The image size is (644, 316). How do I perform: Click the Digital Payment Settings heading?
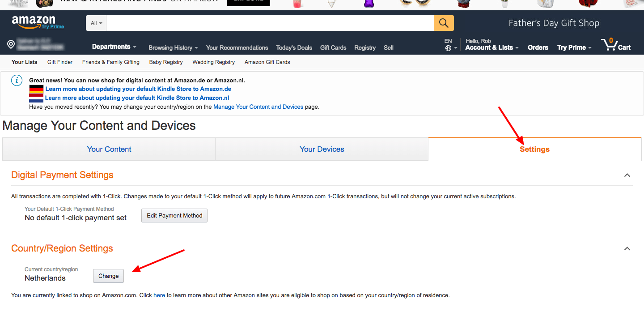pos(62,175)
